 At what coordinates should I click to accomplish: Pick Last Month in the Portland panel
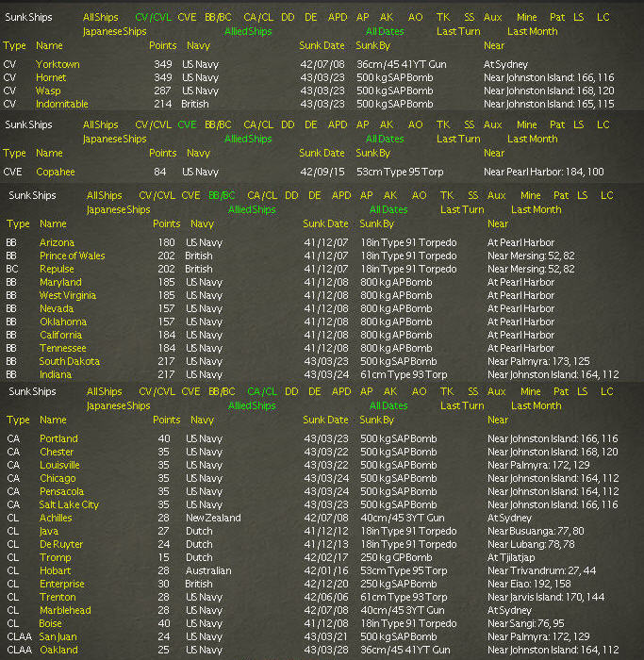point(537,405)
